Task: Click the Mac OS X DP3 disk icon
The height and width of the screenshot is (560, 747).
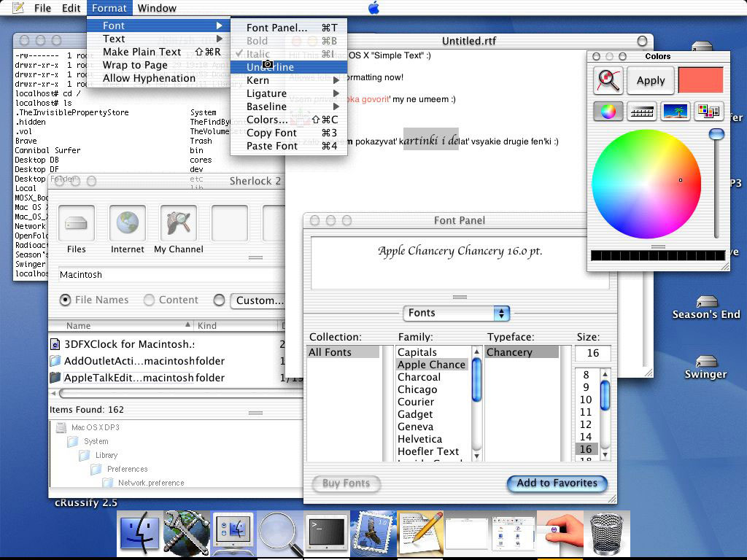Action: click(61, 427)
